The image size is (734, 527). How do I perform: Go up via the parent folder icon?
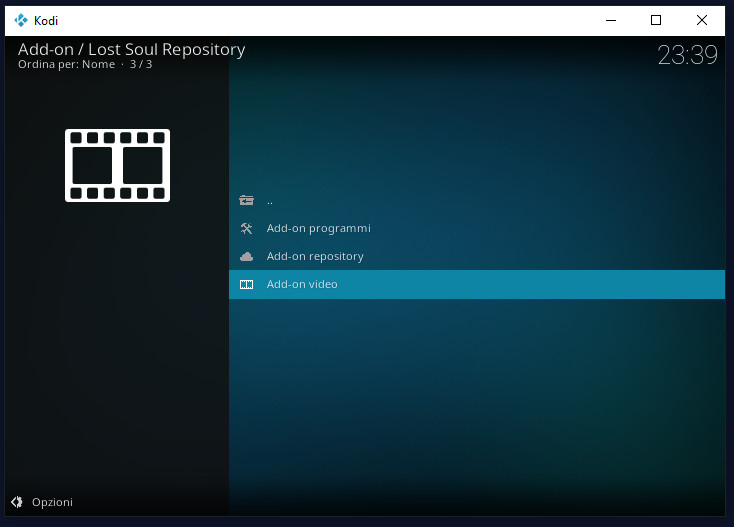[246, 200]
